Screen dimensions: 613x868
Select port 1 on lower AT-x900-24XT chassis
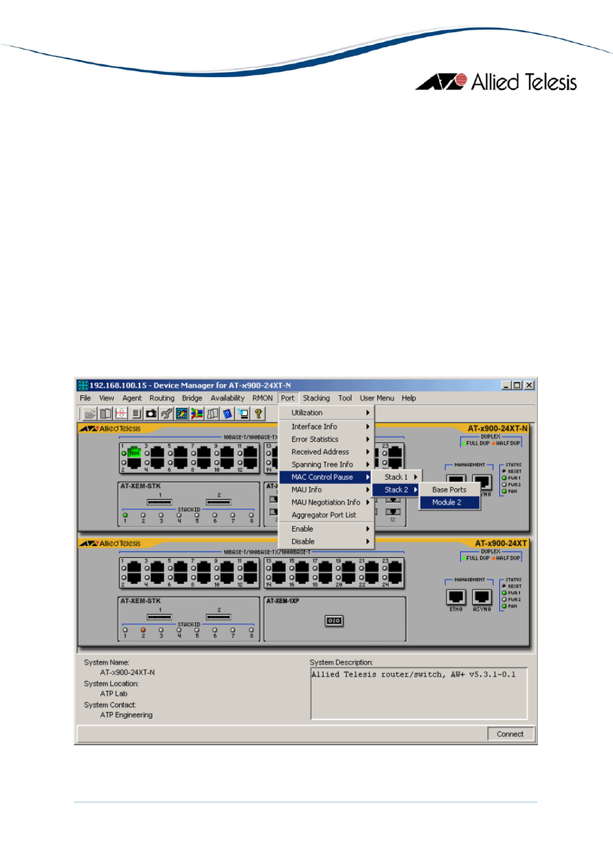pyautogui.click(x=134, y=567)
